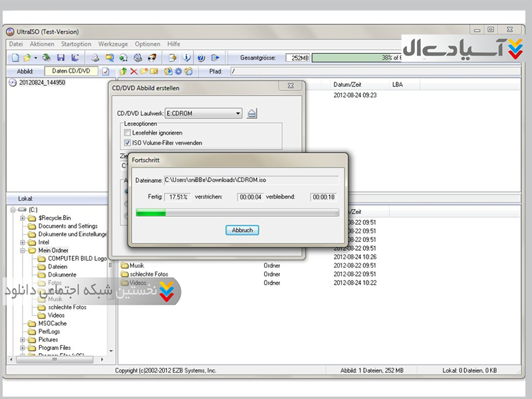This screenshot has width=532, height=399.
Task: Click the blue Help question mark icon
Action: click(201, 58)
